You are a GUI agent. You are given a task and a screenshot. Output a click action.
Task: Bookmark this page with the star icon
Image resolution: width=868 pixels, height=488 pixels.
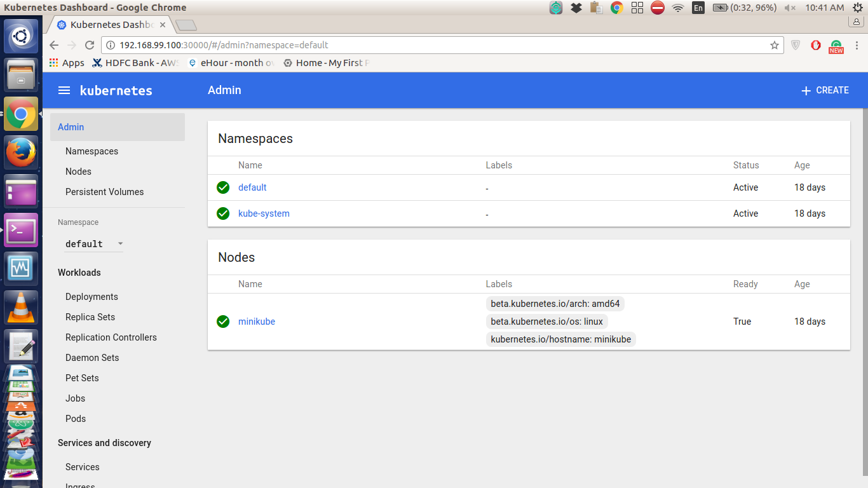tap(775, 45)
